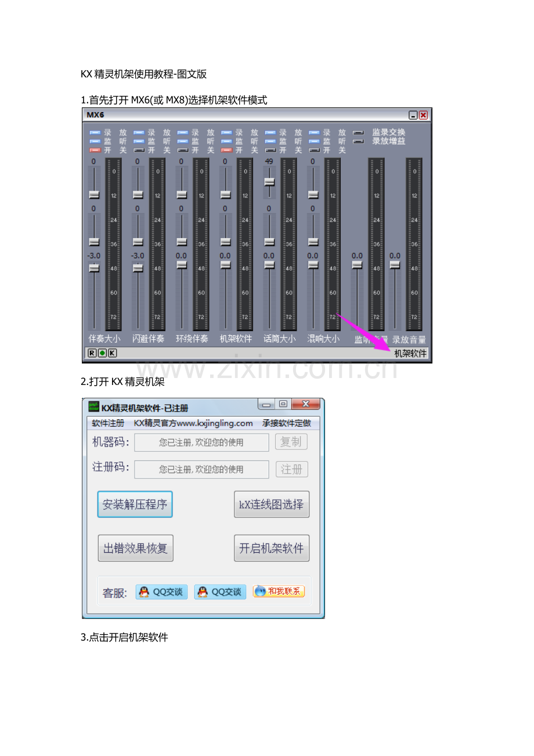Click the 复制 button beside 机器码
Screen dimensions: 534x756
pyautogui.click(x=291, y=442)
